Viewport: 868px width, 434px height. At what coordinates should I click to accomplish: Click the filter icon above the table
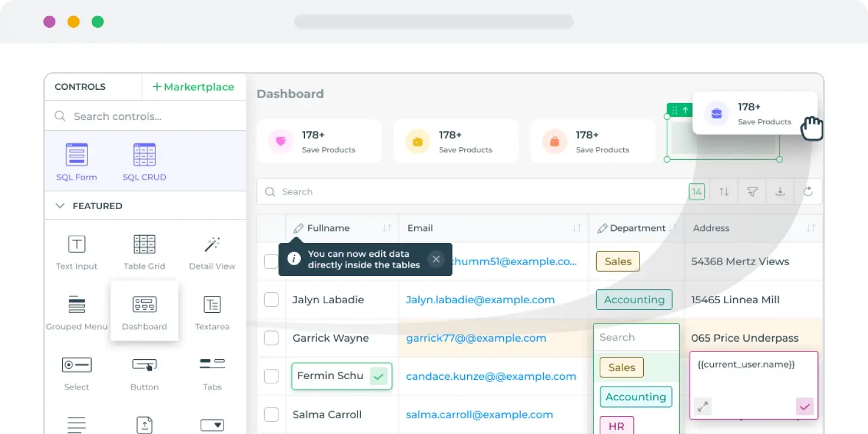(x=752, y=191)
